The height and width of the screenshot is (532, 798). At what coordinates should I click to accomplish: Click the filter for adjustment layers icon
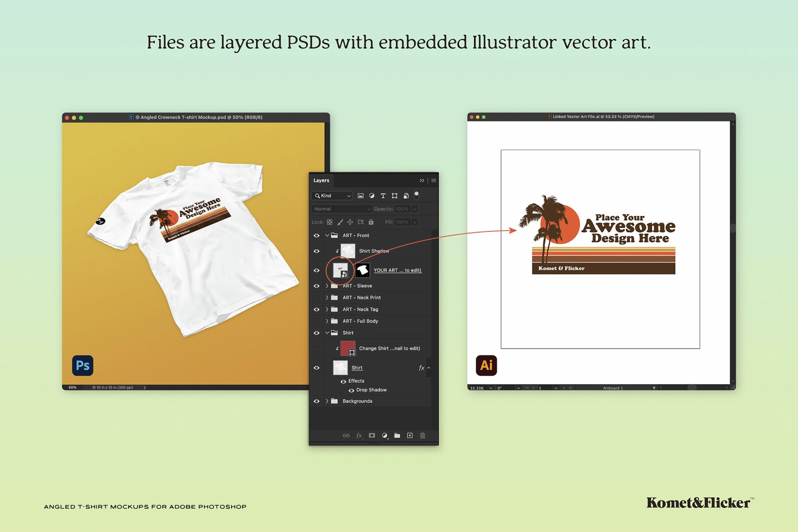pyautogui.click(x=372, y=196)
